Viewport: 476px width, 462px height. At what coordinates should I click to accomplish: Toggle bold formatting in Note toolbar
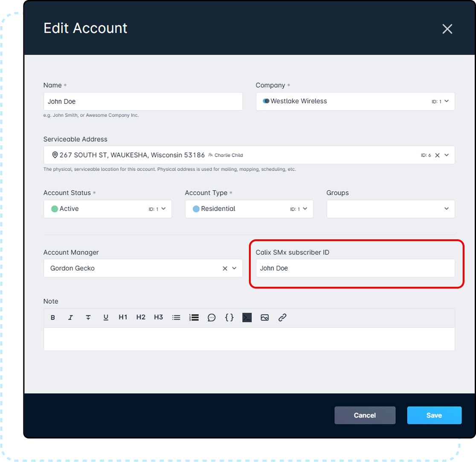[53, 317]
